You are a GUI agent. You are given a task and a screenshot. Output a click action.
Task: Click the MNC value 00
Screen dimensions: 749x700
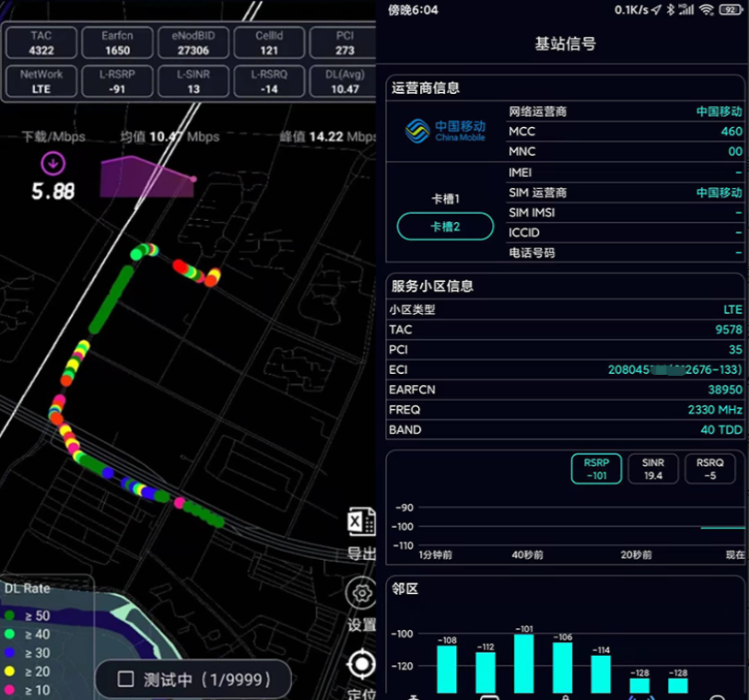click(x=735, y=151)
